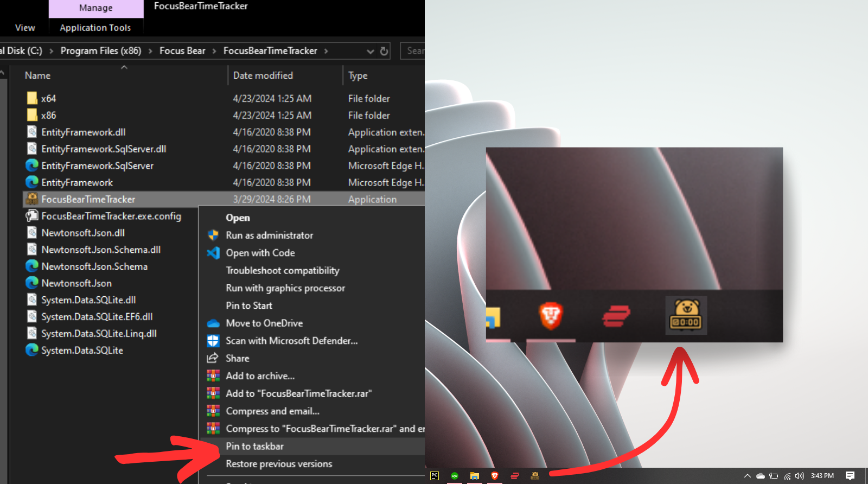Select EntityFramework.dll file
The height and width of the screenshot is (484, 868).
84,132
